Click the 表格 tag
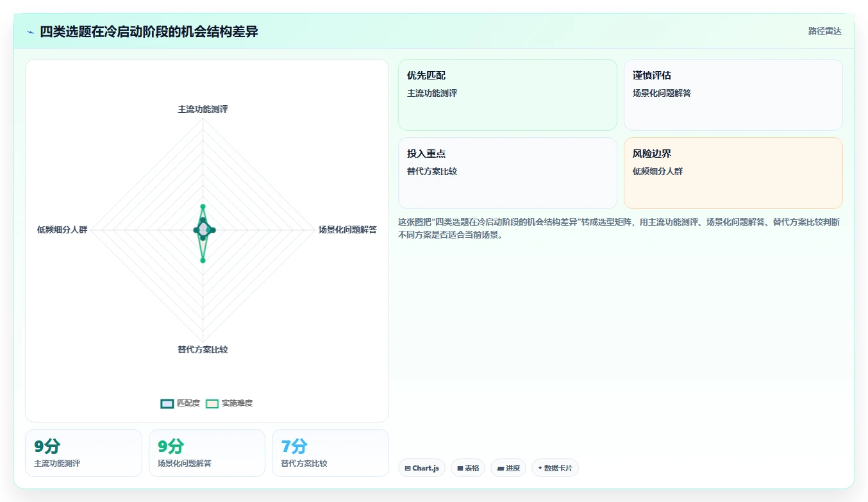The image size is (868, 502). point(468,468)
